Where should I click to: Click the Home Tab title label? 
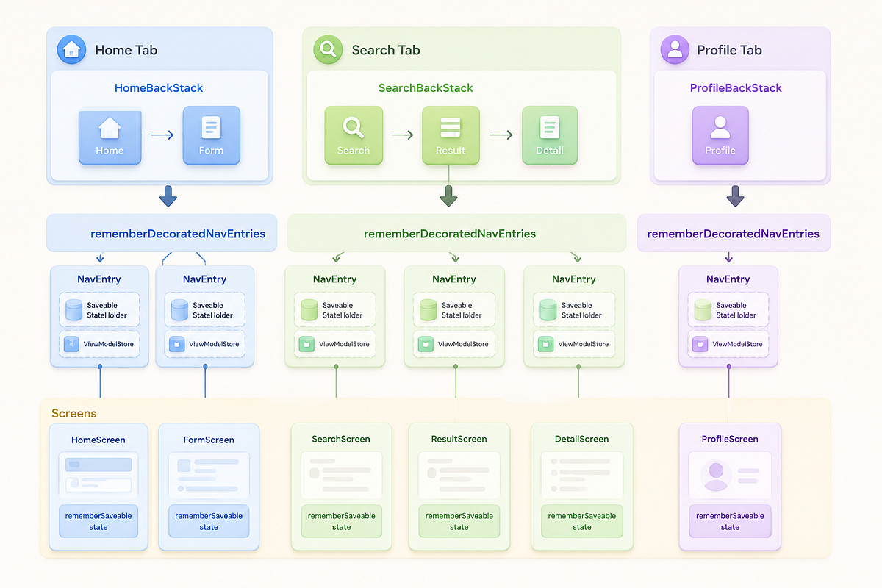click(126, 50)
